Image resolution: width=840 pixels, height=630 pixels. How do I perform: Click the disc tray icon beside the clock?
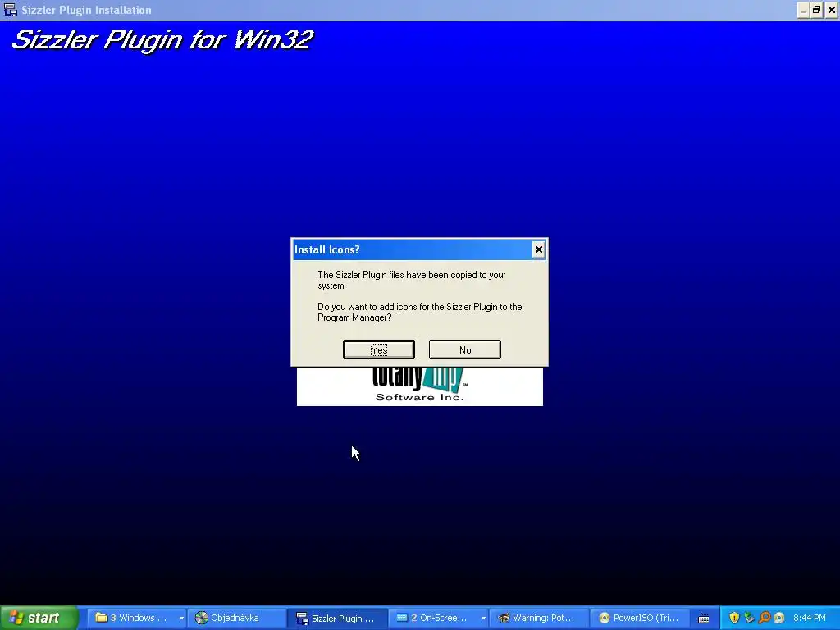pos(779,618)
